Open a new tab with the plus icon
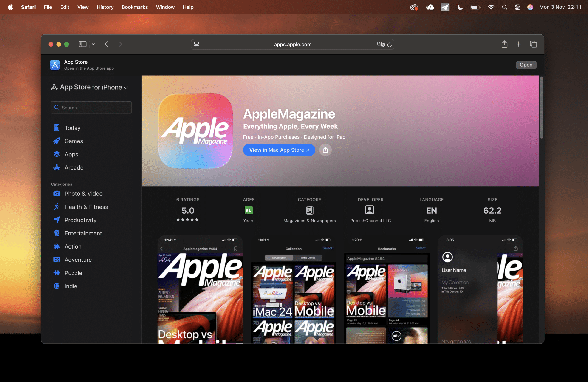588x382 pixels. tap(519, 44)
